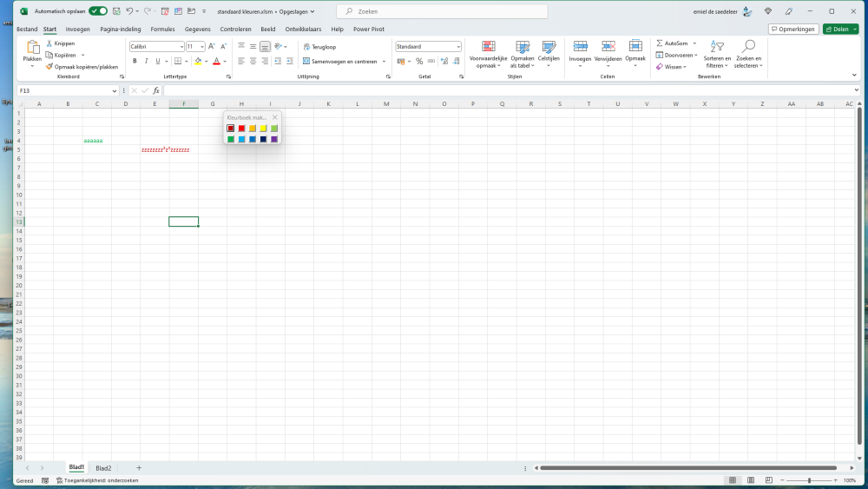868x489 pixels.
Task: Click the Zoeken en selecteren magnifier
Action: (748, 48)
